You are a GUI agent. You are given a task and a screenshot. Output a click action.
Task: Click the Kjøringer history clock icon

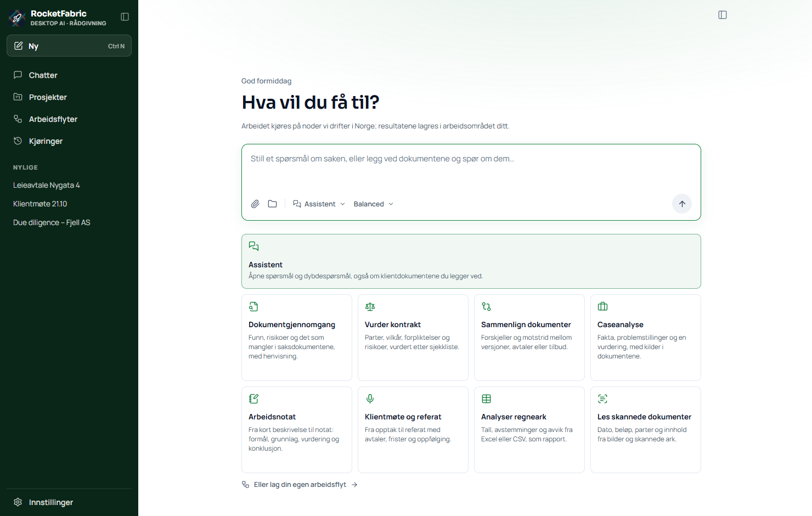[18, 141]
